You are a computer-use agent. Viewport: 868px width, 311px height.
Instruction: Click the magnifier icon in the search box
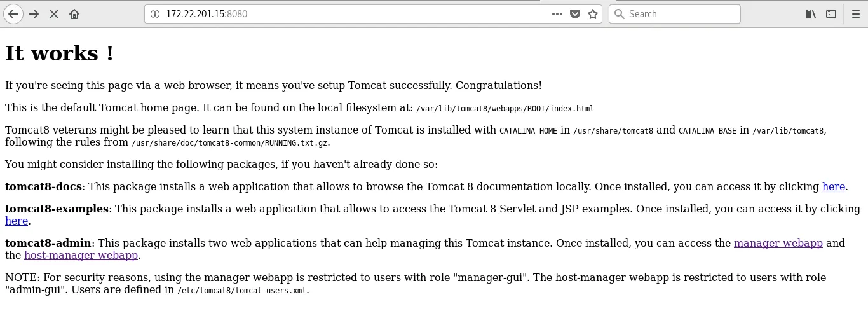pyautogui.click(x=620, y=14)
